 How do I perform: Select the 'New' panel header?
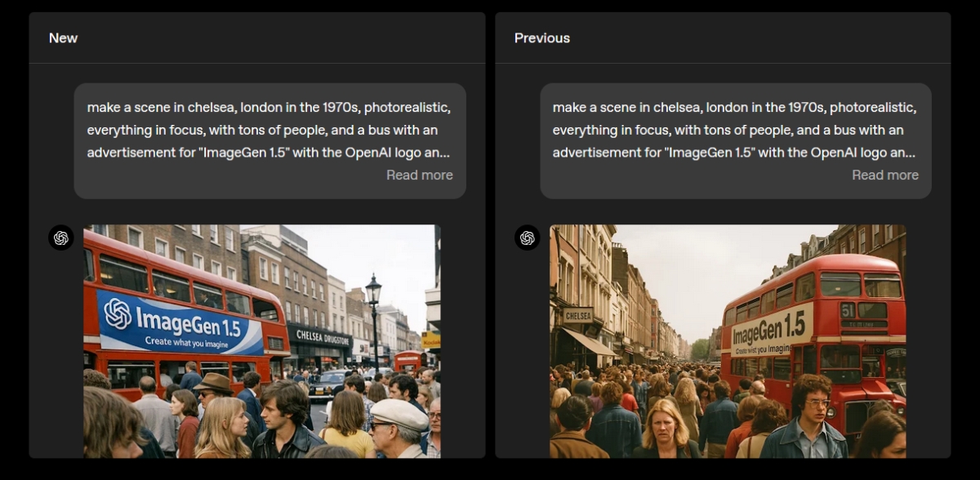(x=63, y=38)
